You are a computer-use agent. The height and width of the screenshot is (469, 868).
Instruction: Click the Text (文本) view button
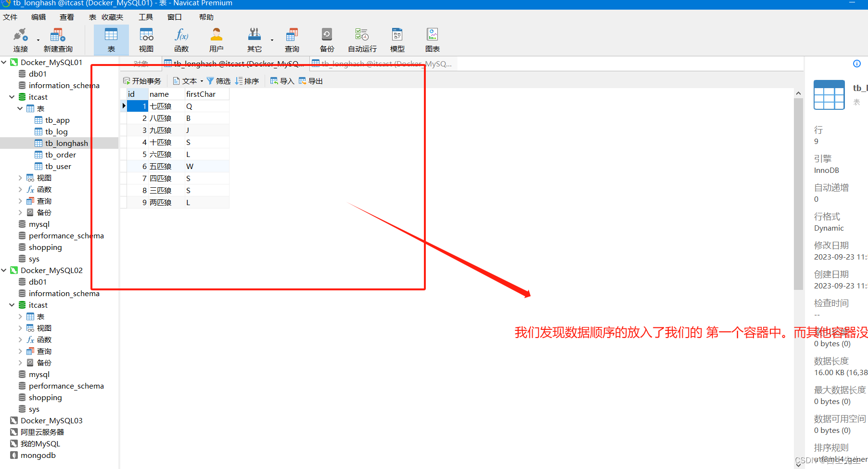coord(188,81)
